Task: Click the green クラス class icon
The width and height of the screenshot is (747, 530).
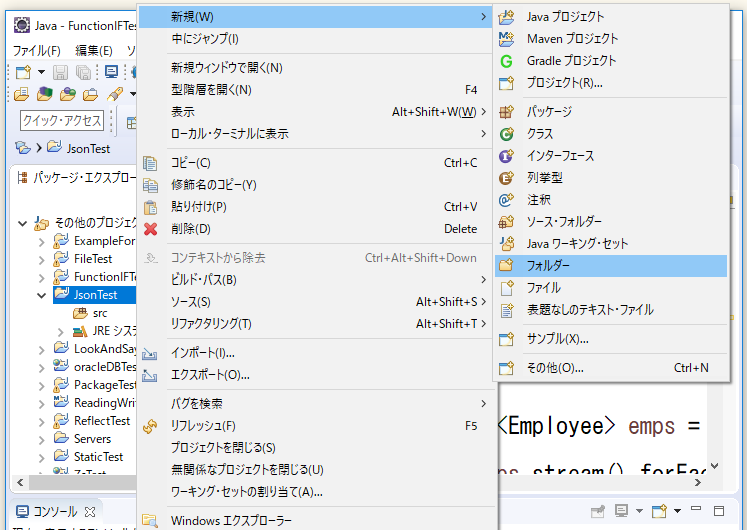Action: click(506, 134)
